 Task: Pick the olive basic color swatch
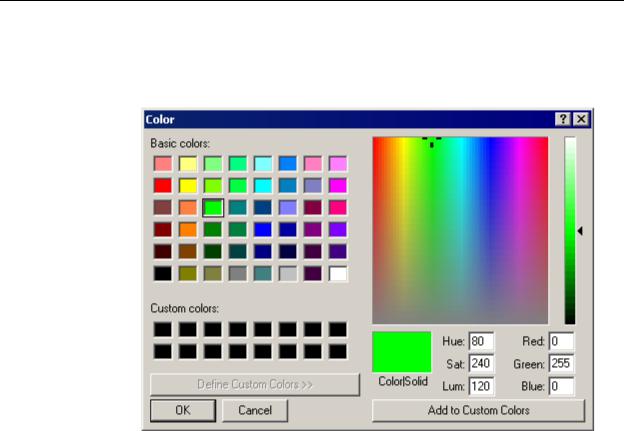188,274
